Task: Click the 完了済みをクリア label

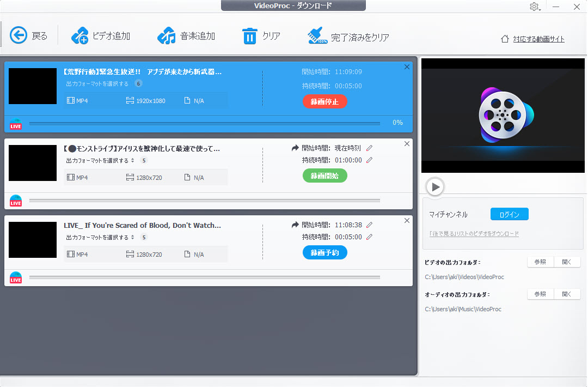Action: tap(360, 37)
